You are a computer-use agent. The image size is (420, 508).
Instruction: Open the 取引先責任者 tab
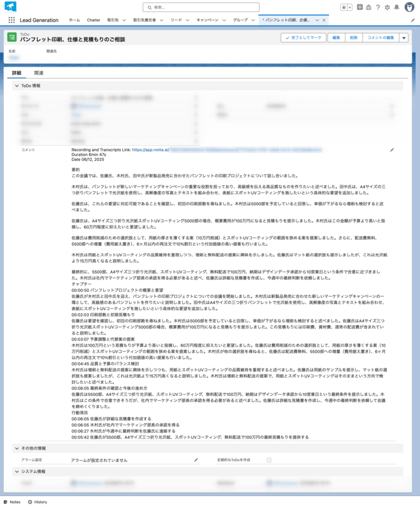point(145,20)
